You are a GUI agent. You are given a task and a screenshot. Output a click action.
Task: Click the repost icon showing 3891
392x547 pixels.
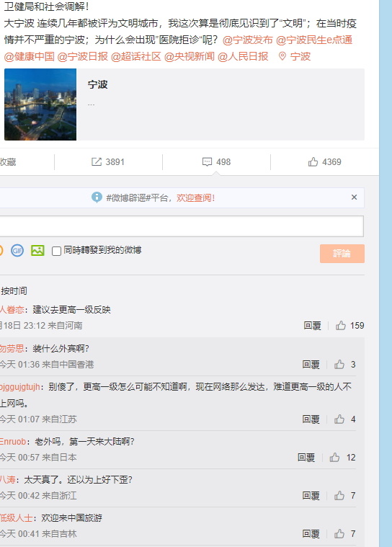point(97,162)
